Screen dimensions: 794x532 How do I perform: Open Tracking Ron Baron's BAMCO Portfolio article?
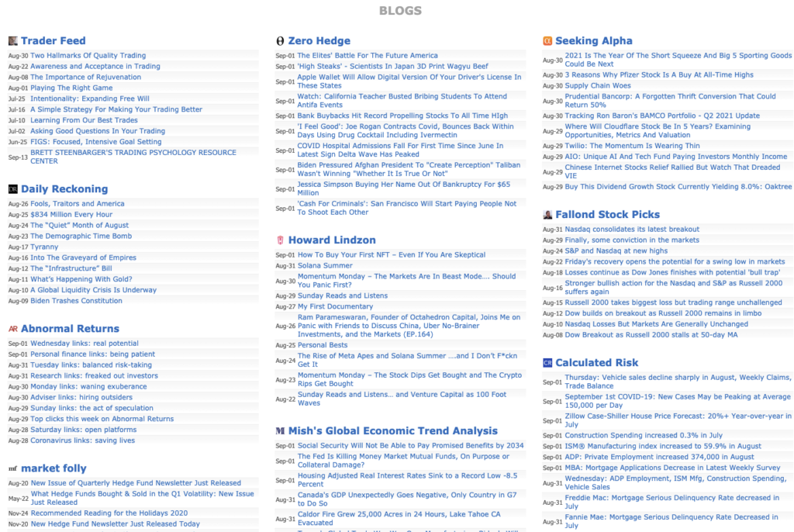pyautogui.click(x=662, y=116)
